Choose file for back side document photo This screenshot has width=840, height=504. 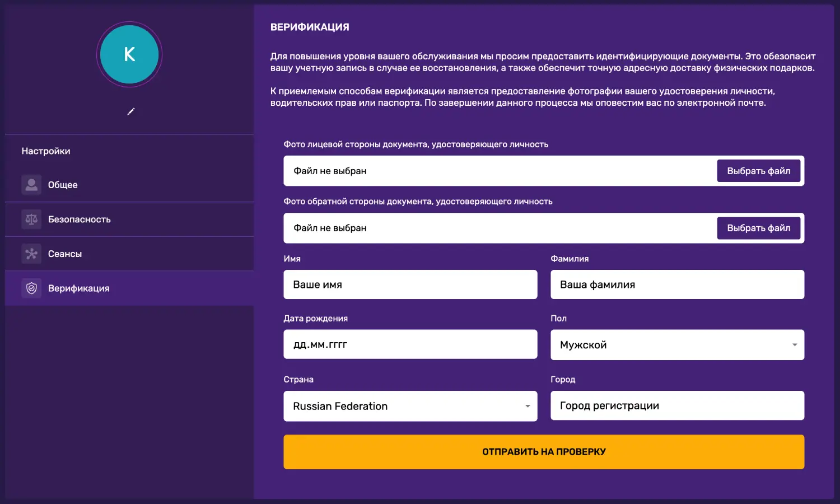pyautogui.click(x=759, y=228)
